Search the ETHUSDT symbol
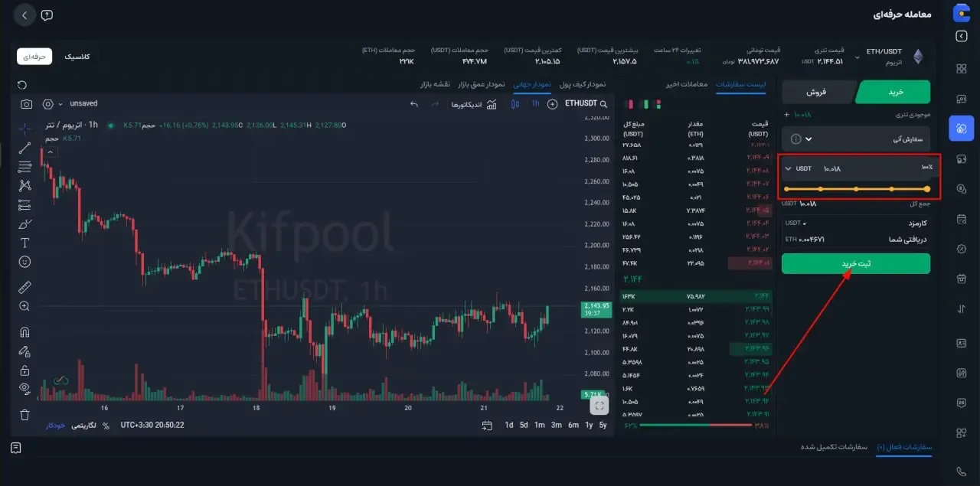The image size is (980, 486). point(586,104)
